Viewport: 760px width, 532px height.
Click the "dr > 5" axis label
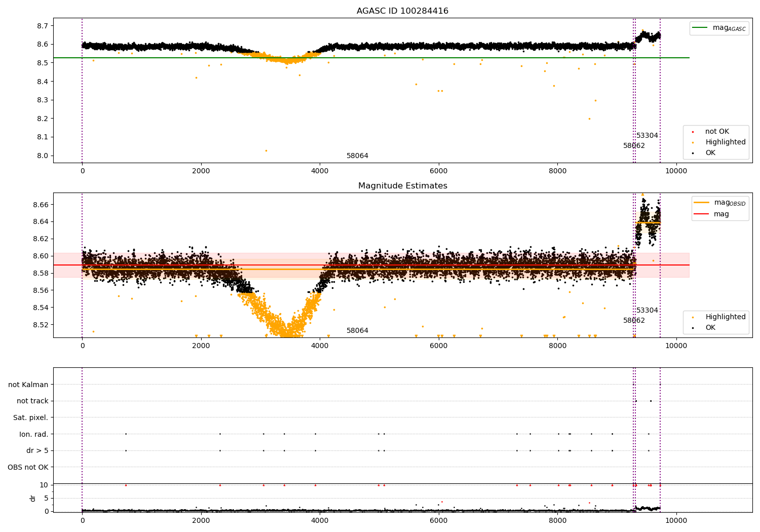(37, 450)
